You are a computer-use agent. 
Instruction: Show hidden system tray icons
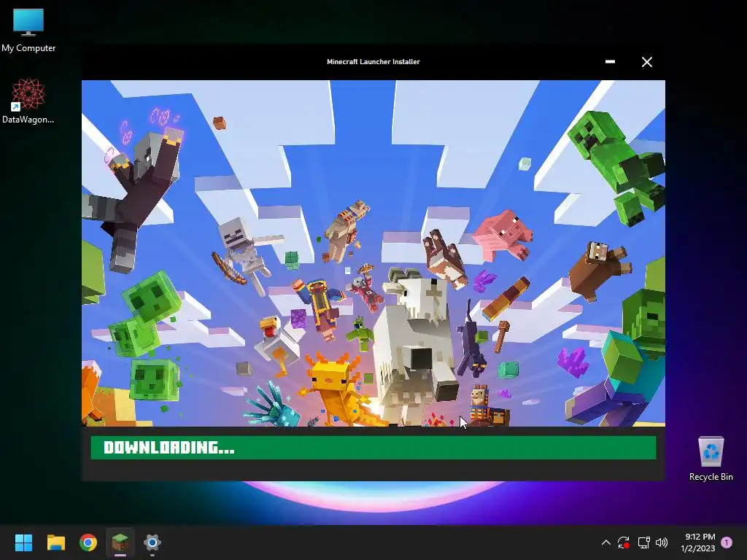(605, 542)
